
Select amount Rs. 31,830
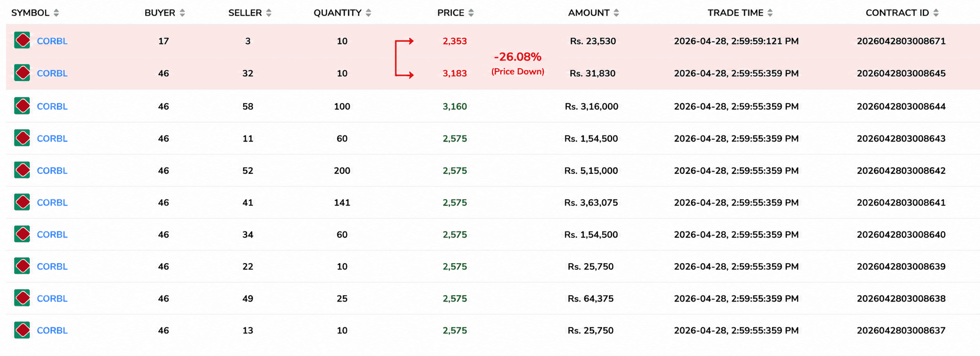click(x=592, y=73)
